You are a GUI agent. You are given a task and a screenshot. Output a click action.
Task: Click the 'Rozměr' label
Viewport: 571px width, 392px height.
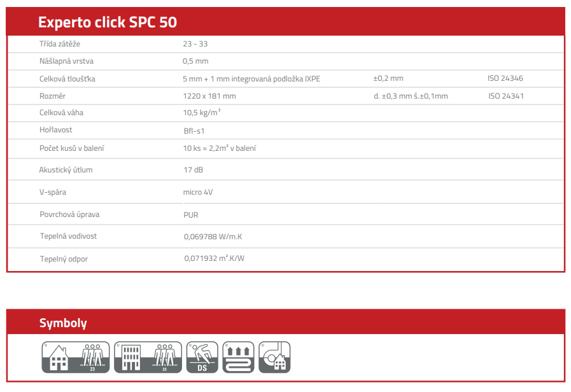52,96
